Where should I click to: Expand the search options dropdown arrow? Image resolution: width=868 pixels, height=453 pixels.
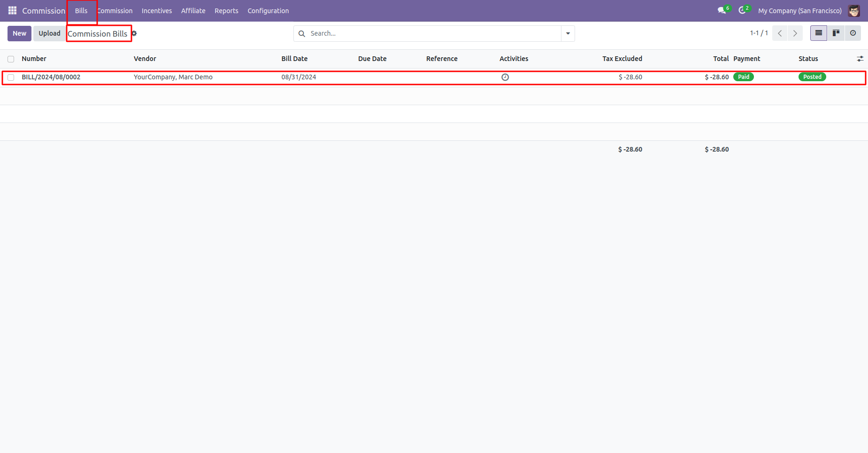click(568, 33)
